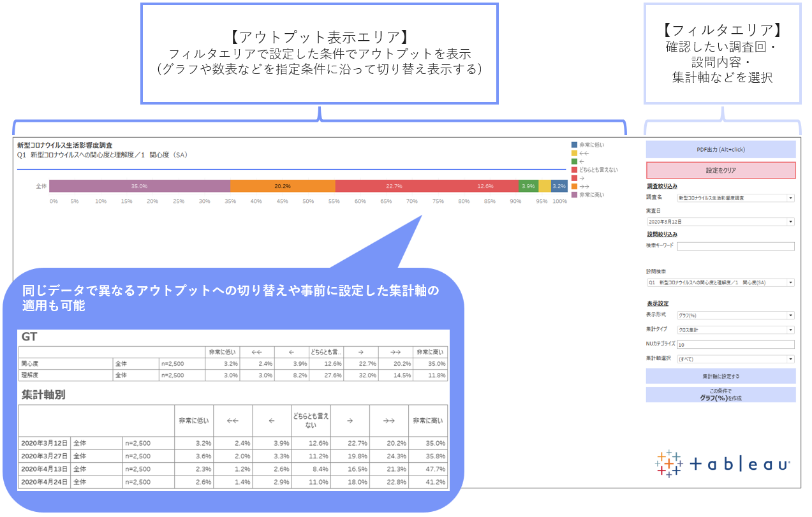Click the blue 非常に低い legend swatch
The width and height of the screenshot is (812, 517).
coord(575,145)
